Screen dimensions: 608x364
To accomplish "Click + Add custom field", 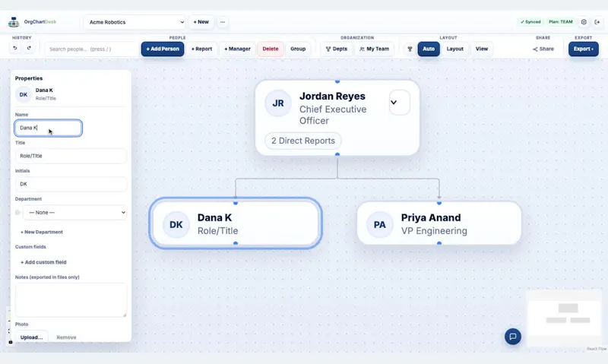I will point(43,262).
